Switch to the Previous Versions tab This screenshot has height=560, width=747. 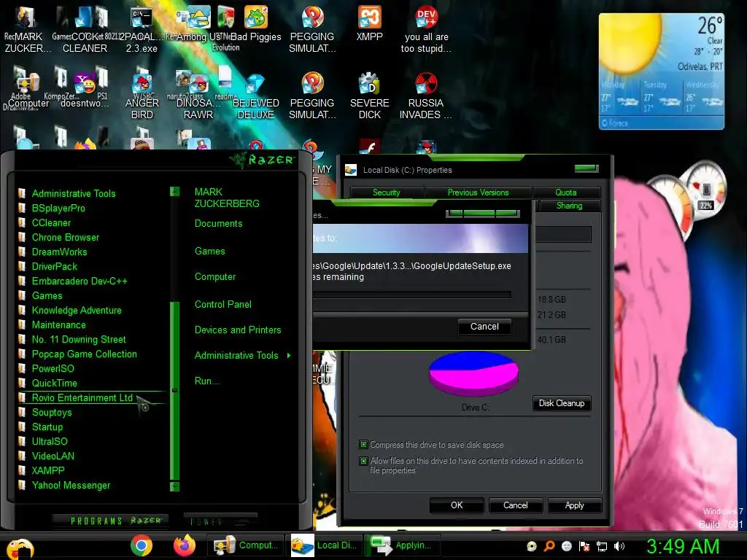(478, 192)
